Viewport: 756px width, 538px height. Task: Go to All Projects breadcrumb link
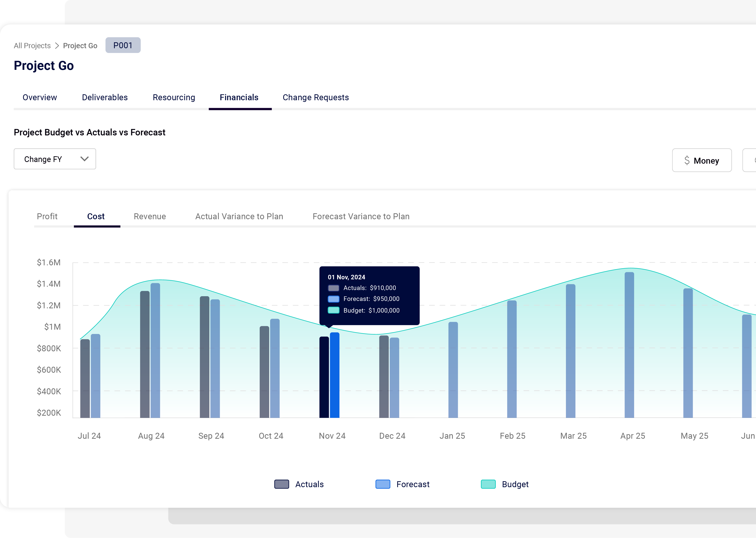32,46
